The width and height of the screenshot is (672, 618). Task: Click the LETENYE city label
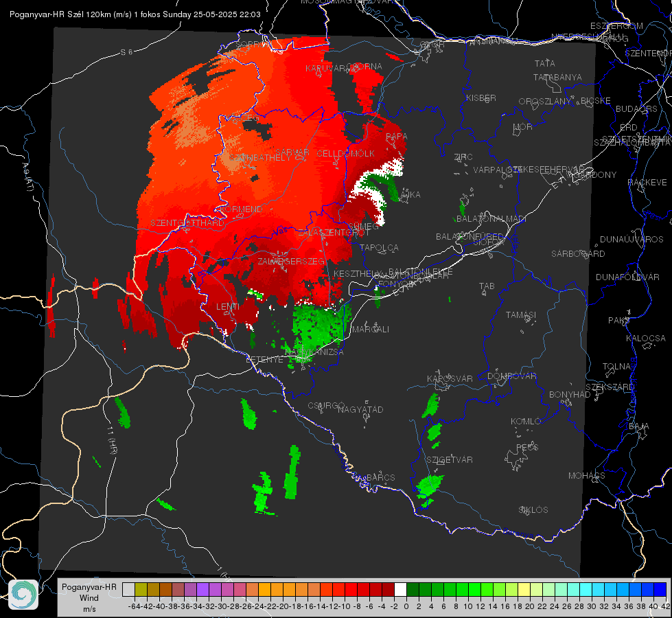coord(264,359)
